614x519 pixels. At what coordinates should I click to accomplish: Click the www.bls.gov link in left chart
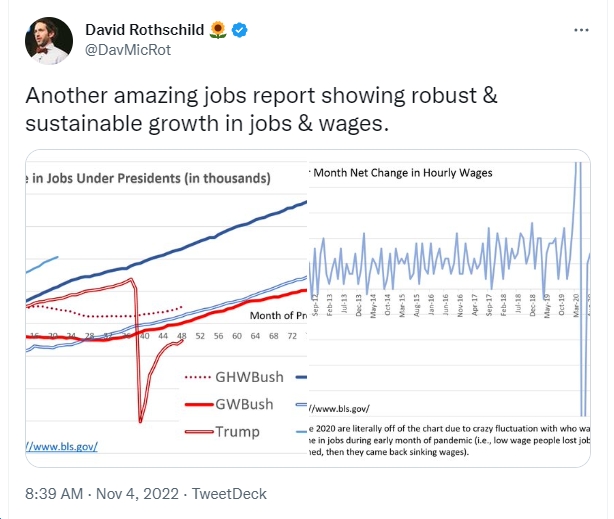(62, 446)
